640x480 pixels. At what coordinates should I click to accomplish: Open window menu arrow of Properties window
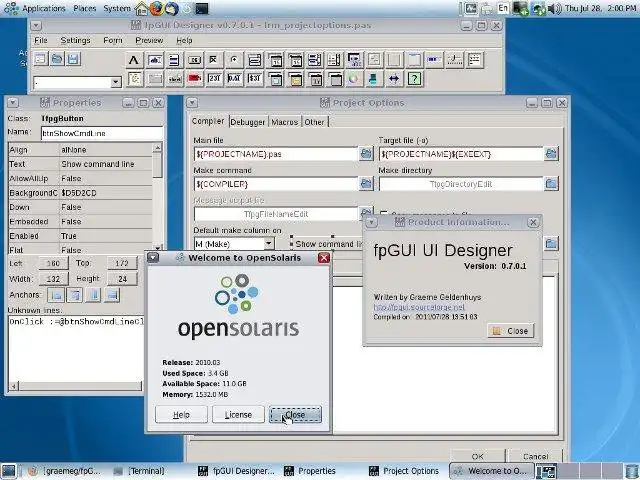(13, 102)
